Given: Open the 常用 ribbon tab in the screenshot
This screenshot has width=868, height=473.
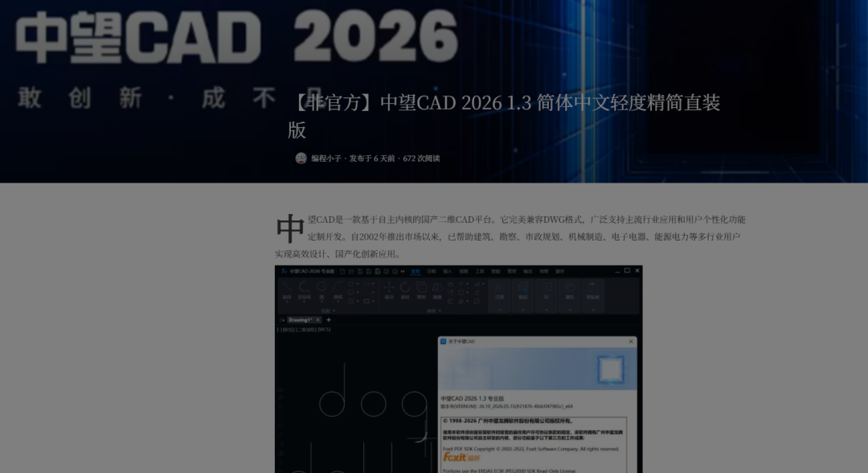Looking at the screenshot, I should point(416,271).
